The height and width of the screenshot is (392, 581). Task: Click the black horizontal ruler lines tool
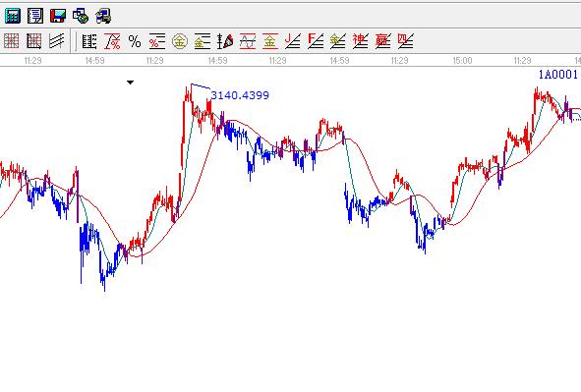89,41
